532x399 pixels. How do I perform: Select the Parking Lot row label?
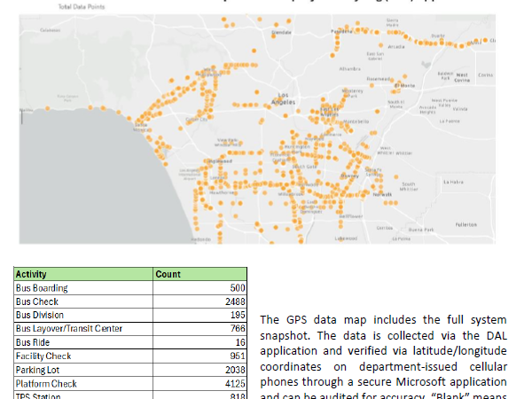38,370
